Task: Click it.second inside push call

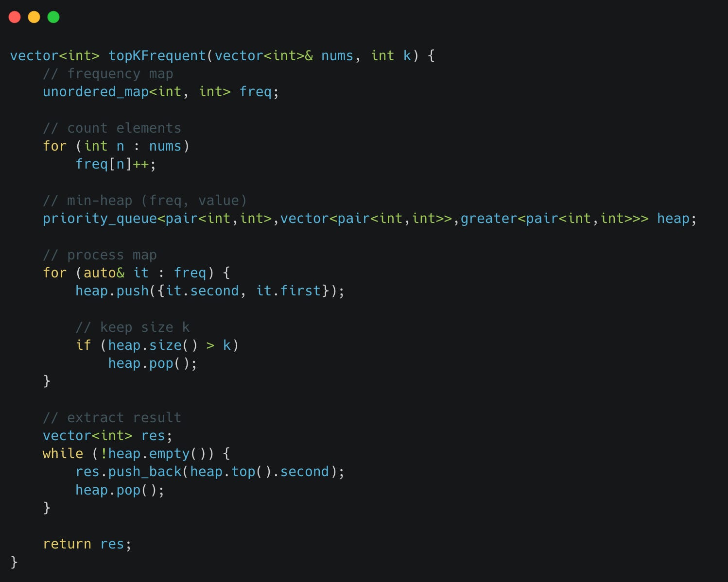Action: point(203,291)
